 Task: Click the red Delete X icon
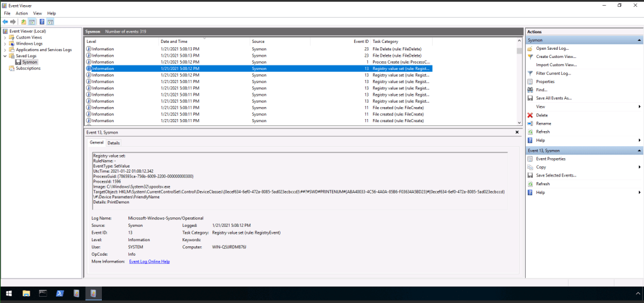click(x=530, y=115)
